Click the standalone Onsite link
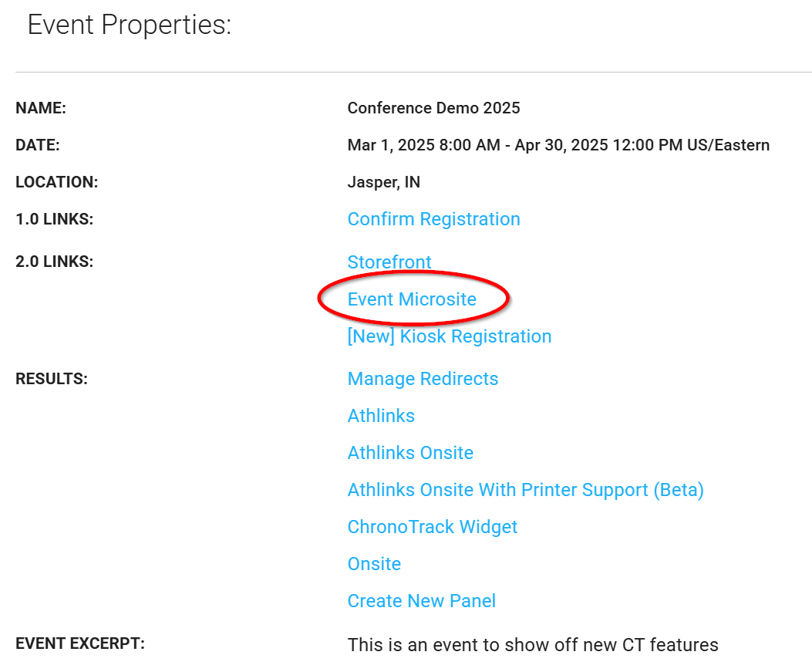 374,564
